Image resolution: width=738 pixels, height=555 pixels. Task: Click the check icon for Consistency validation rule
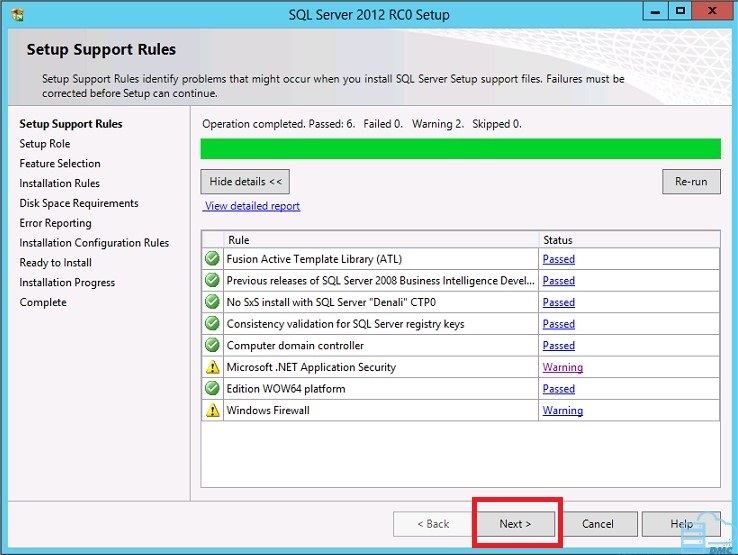point(212,323)
